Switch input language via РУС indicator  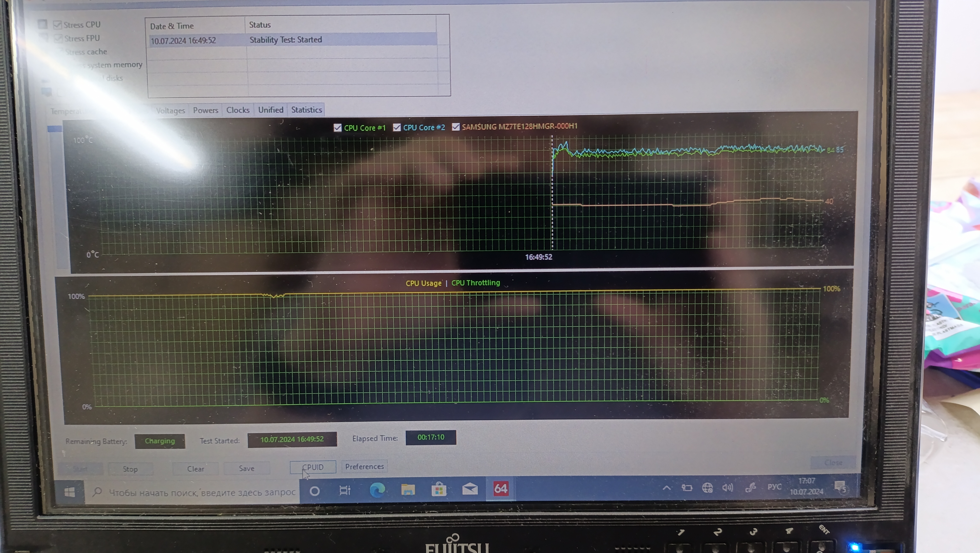(774, 487)
